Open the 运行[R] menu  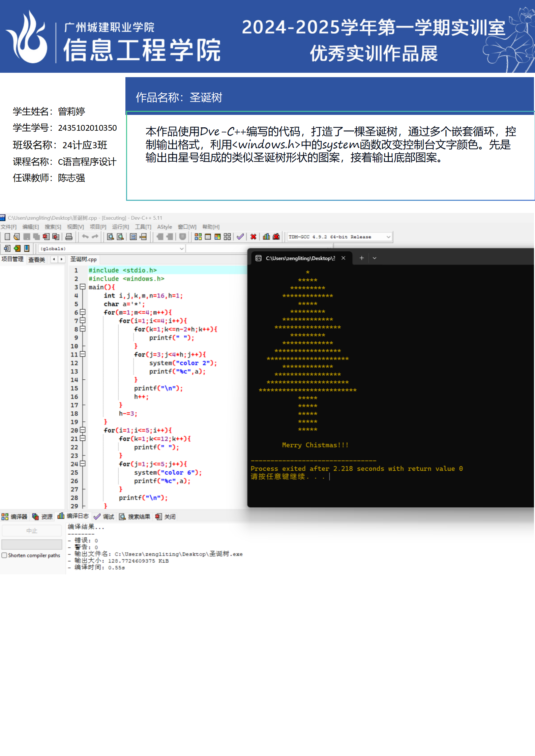pos(120,227)
